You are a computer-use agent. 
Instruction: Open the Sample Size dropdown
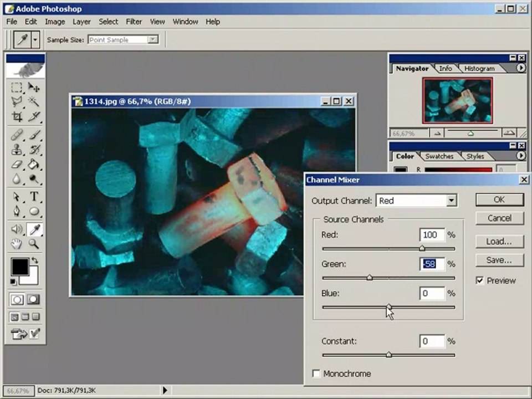[x=153, y=40]
